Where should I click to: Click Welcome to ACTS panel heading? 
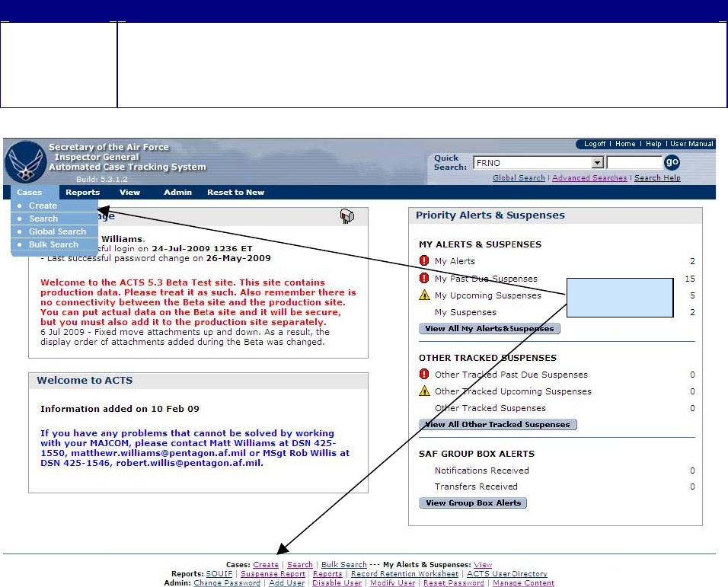85,381
